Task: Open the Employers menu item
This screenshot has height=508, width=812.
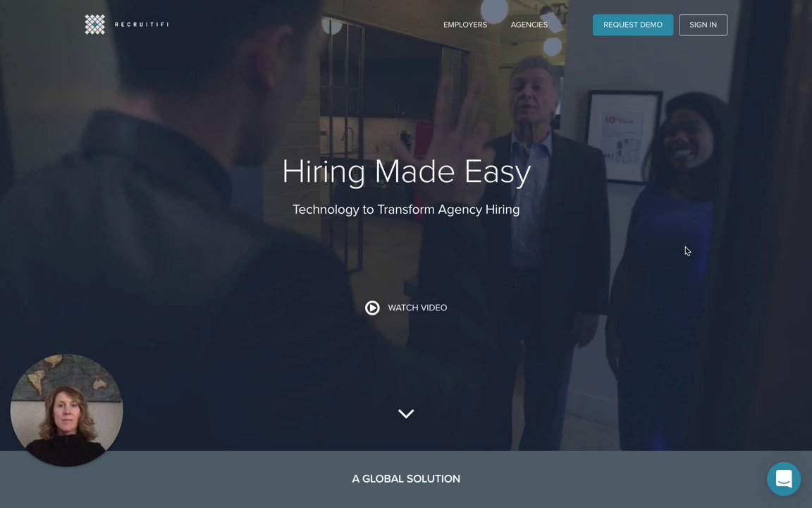Action: (x=465, y=25)
